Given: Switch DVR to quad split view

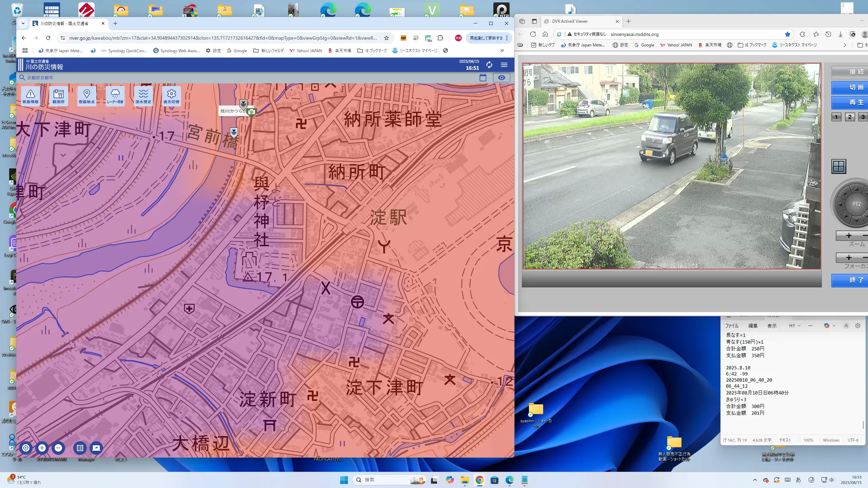Looking at the screenshot, I should click(839, 166).
